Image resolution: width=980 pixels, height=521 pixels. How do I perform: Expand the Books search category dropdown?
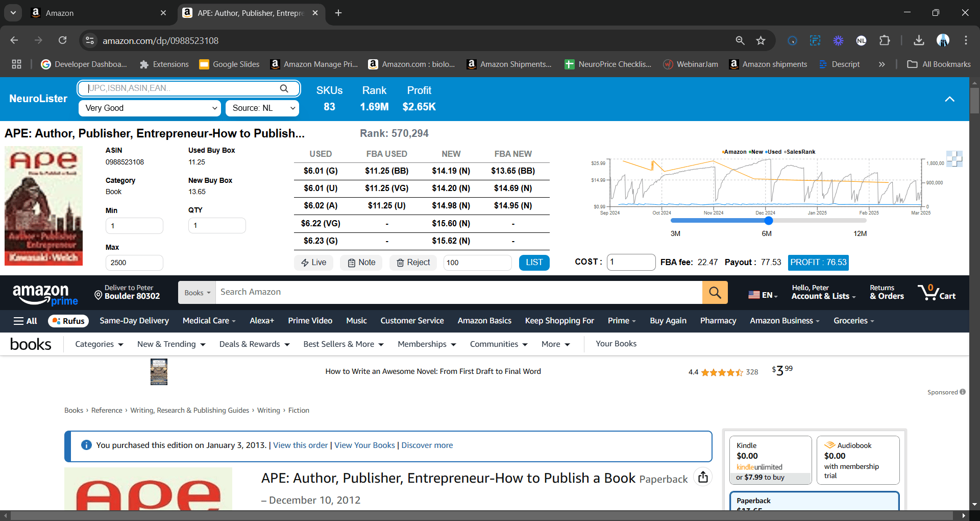coord(197,293)
